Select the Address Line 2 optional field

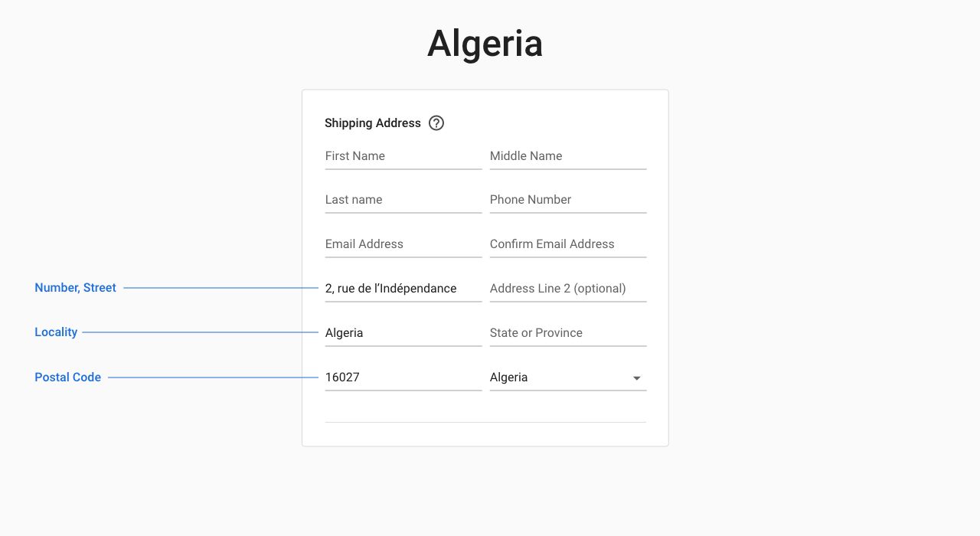pos(567,289)
